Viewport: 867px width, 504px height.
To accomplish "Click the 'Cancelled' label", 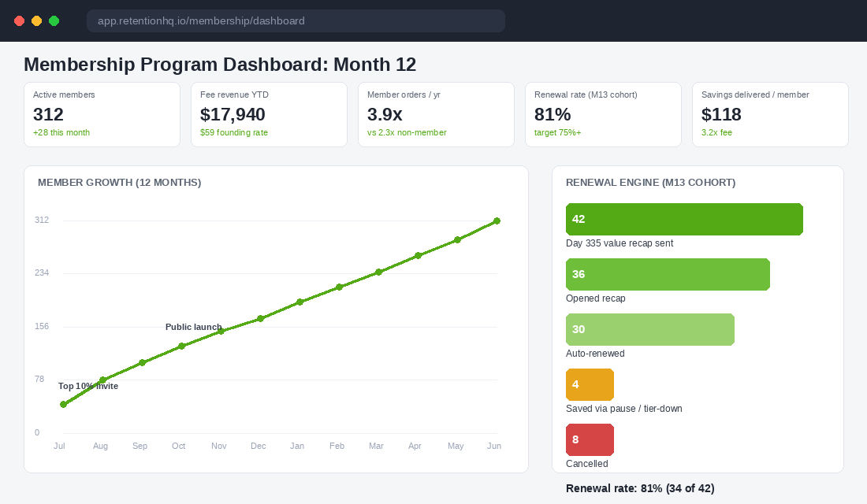I will click(586, 464).
